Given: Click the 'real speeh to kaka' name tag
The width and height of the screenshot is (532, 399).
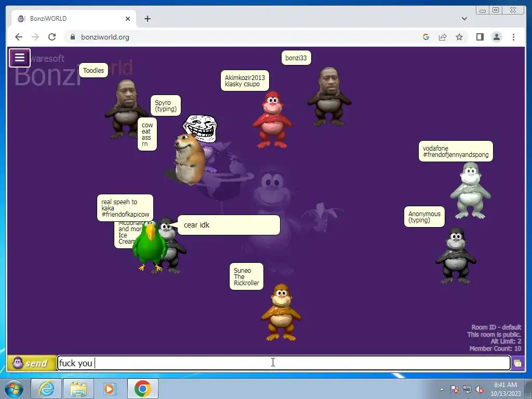Looking at the screenshot, I should point(125,208).
